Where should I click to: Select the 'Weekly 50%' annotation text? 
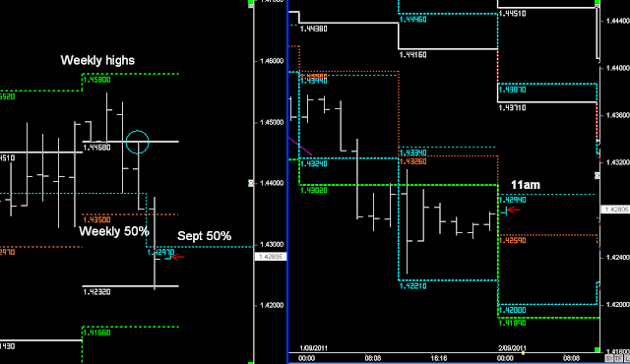[x=114, y=231]
